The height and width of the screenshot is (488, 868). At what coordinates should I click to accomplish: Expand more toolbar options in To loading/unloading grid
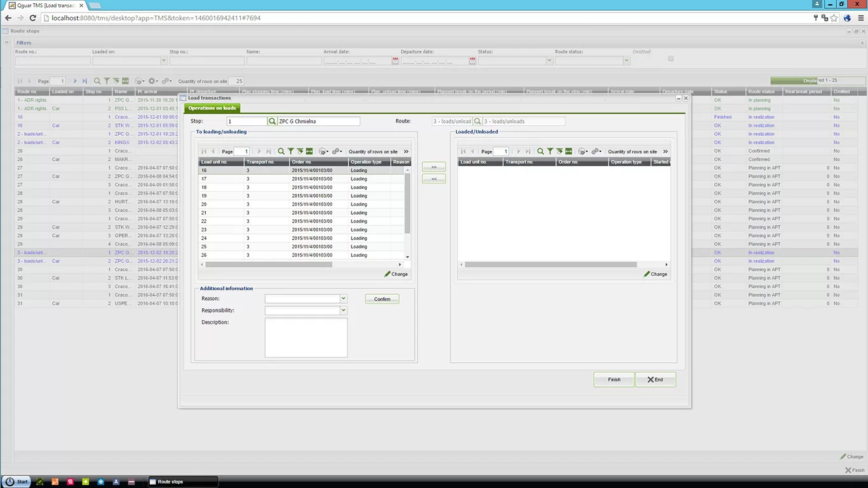coord(406,151)
